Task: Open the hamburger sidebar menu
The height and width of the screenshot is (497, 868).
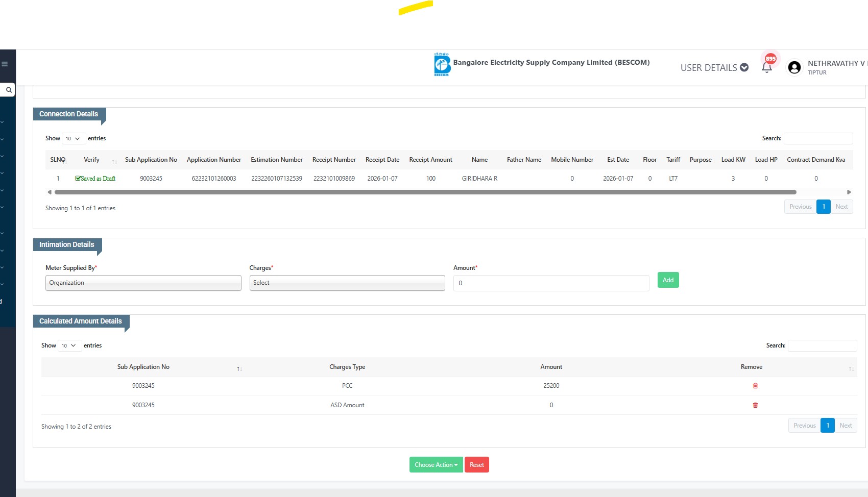Action: pyautogui.click(x=5, y=64)
